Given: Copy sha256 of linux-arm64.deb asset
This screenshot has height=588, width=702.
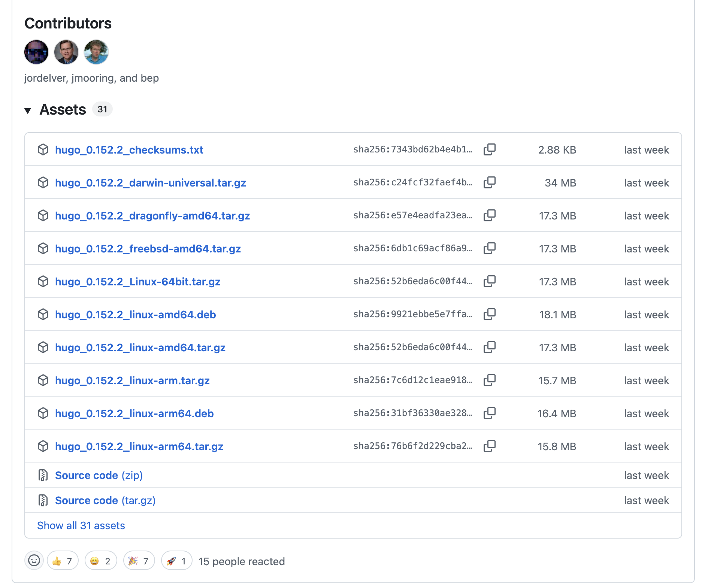Looking at the screenshot, I should point(489,413).
